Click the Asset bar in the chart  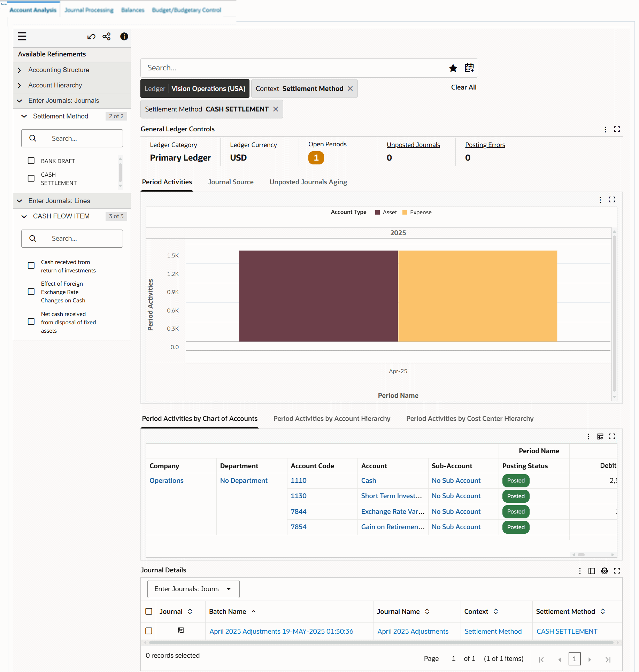[318, 296]
